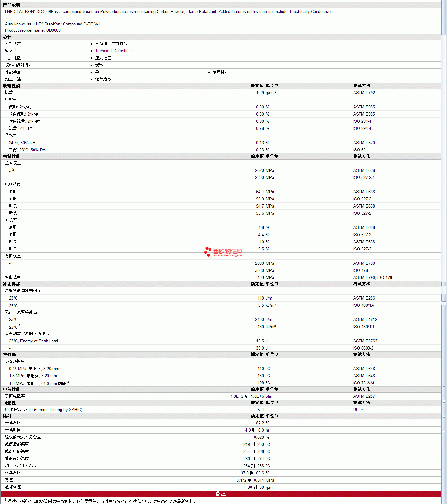447x504 pixels.
Task: Click the 电气性能 section header
Action: pyautogui.click(x=11, y=389)
